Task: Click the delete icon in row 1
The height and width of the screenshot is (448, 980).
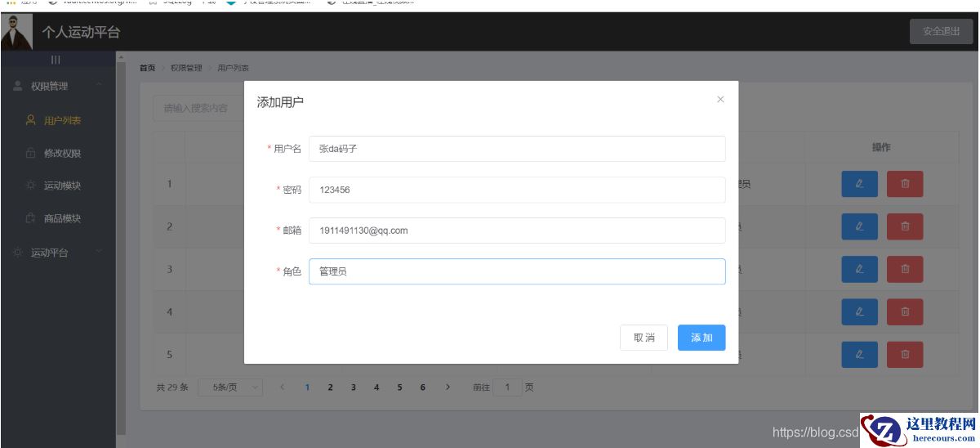Action: click(905, 184)
